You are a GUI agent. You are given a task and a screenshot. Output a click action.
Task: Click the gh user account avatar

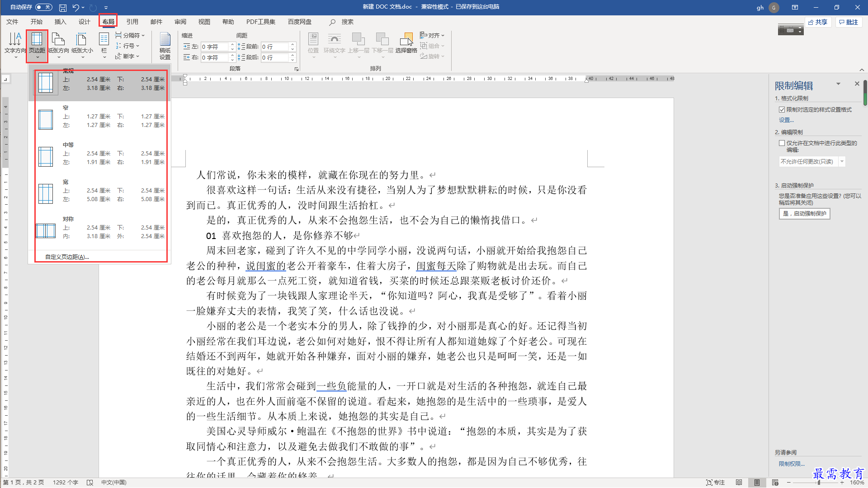point(774,8)
